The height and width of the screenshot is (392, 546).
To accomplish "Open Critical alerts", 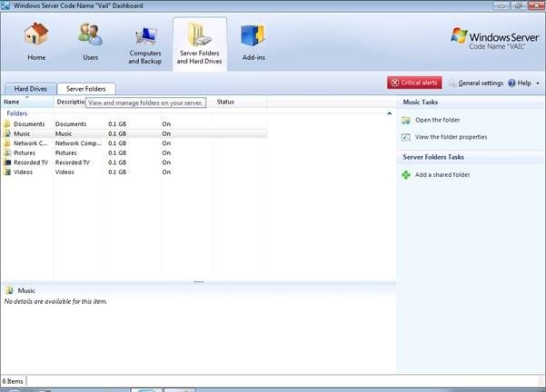I will point(414,83).
